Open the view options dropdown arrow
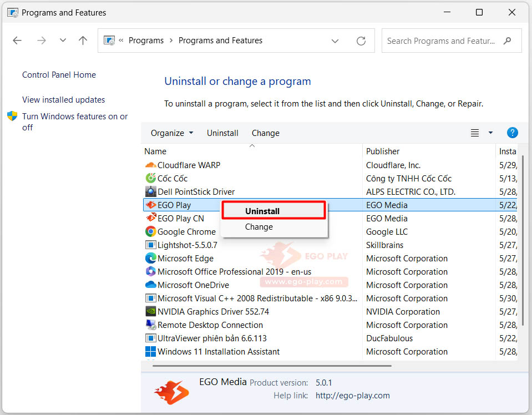This screenshot has width=532, height=415. [490, 133]
